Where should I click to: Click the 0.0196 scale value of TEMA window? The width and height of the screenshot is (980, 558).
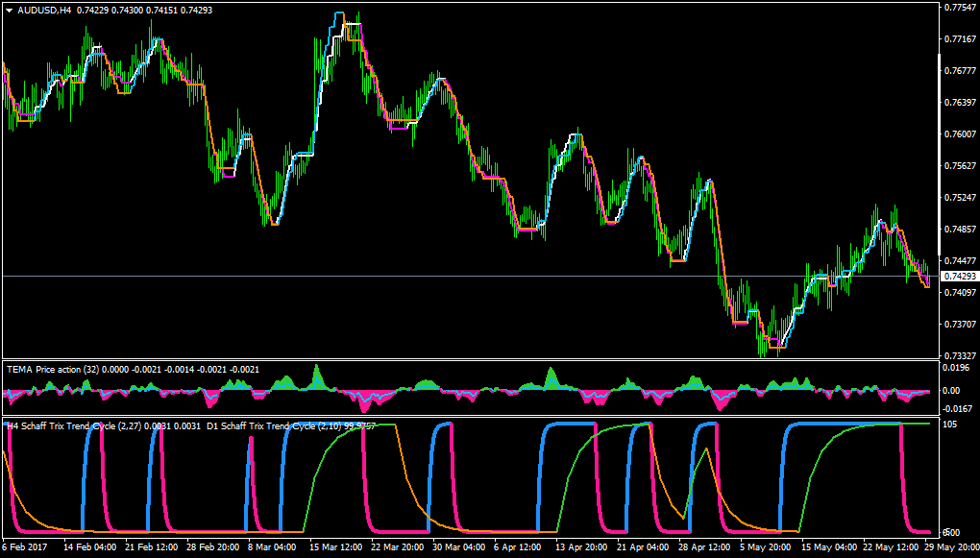coord(956,368)
